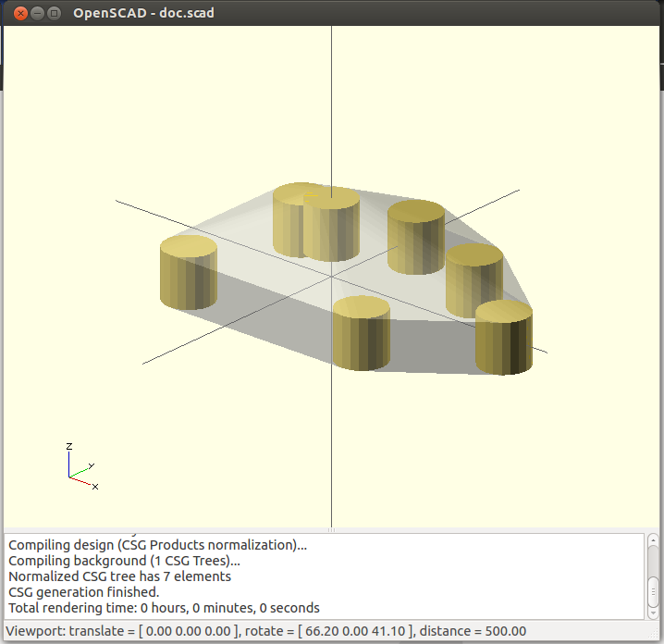Screen dimensions: 664x644
Task: Click the leftmost isolated yellow cylinder
Action: (x=189, y=272)
